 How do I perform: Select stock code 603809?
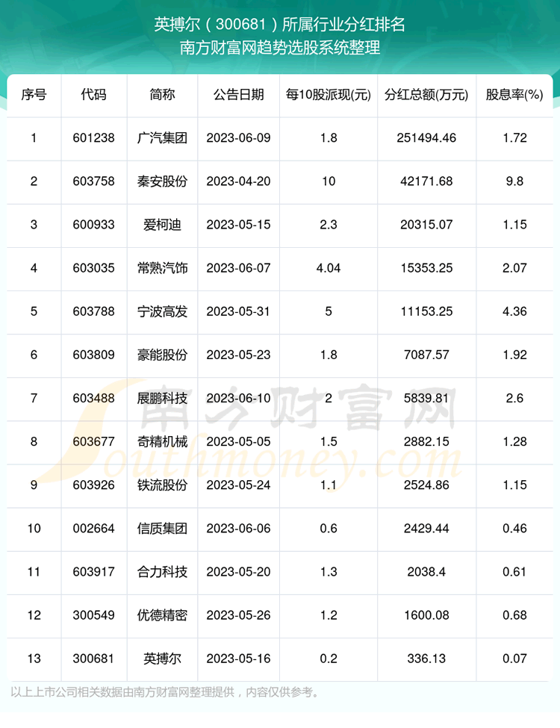tap(94, 355)
